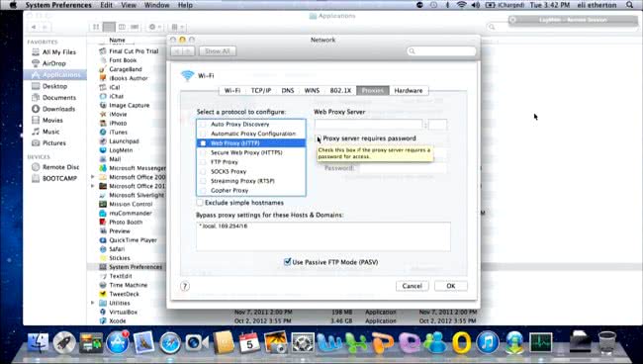Enable Automatic Proxy Configuration checkbox
Image resolution: width=643 pixels, height=364 pixels.
click(203, 134)
